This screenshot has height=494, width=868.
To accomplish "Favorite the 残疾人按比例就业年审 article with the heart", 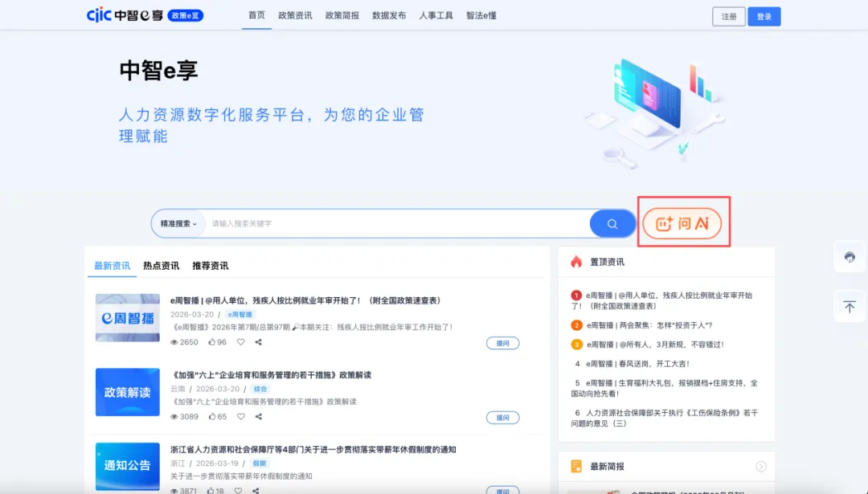I will point(241,342).
